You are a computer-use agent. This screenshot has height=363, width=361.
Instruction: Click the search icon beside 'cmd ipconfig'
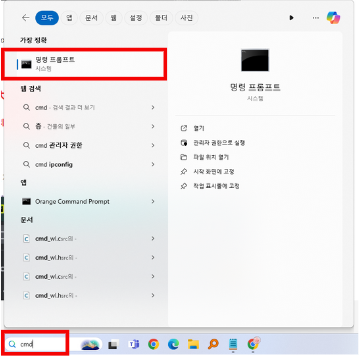point(26,164)
